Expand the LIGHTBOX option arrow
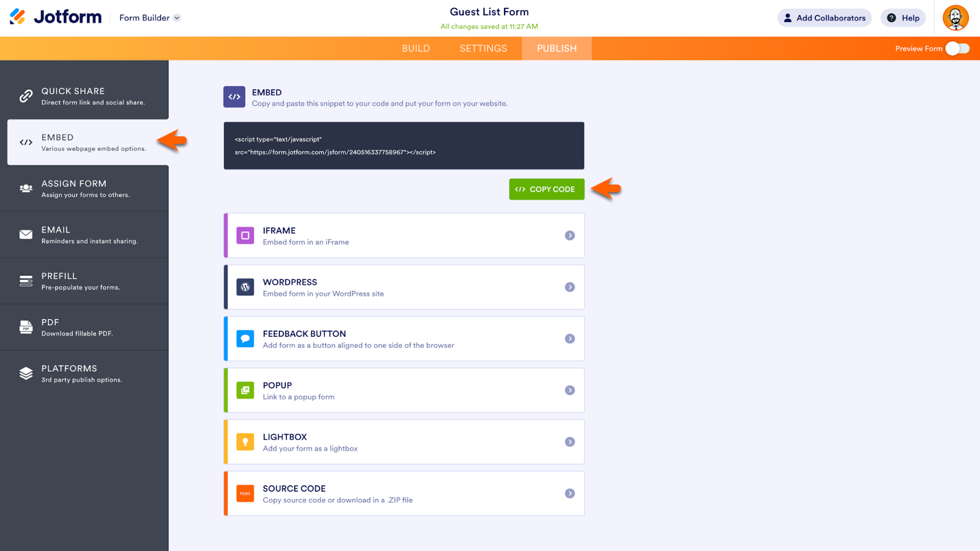 570,442
